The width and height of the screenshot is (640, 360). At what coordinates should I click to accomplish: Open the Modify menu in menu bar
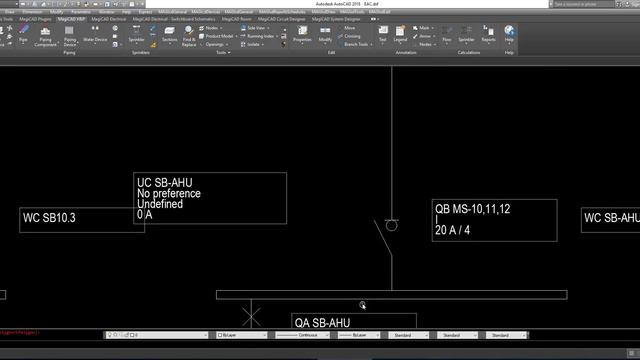pyautogui.click(x=56, y=12)
